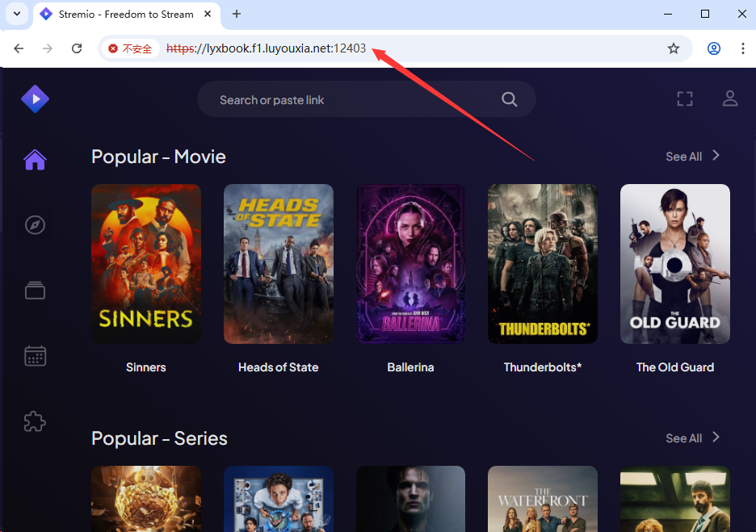Open the Calendar icon in sidebar
The height and width of the screenshot is (532, 756).
pos(36,356)
